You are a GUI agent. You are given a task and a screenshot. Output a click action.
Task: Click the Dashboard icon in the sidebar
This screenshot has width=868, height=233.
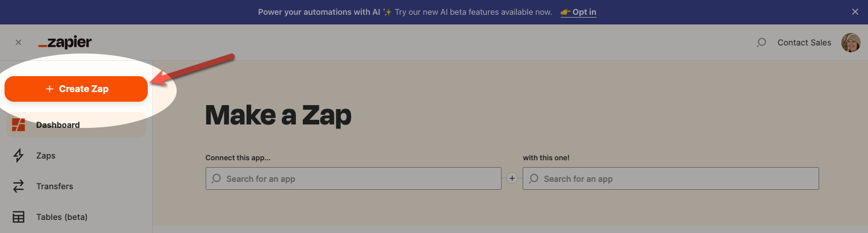(19, 125)
